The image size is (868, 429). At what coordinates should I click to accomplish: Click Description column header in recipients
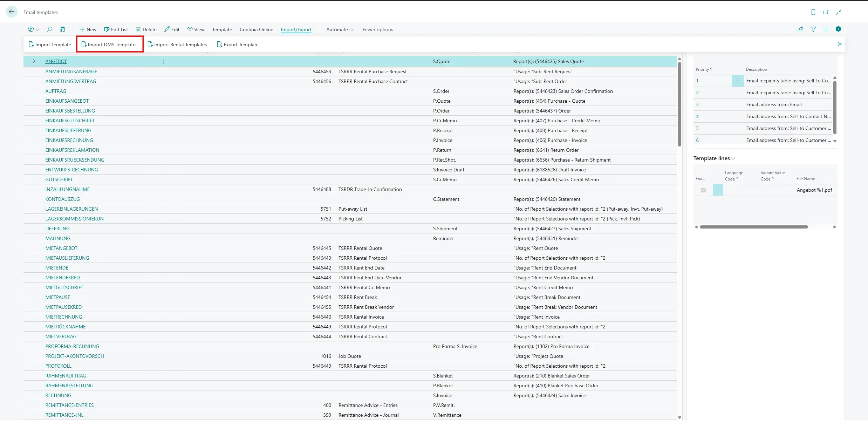756,69
